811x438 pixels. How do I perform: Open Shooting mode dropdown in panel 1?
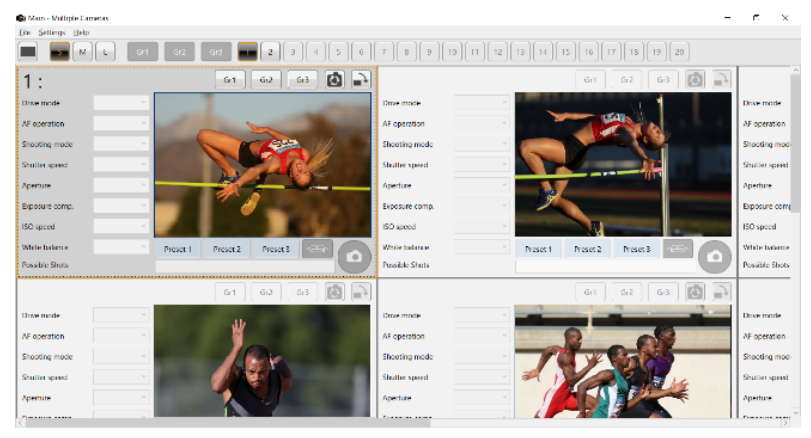pyautogui.click(x=121, y=144)
